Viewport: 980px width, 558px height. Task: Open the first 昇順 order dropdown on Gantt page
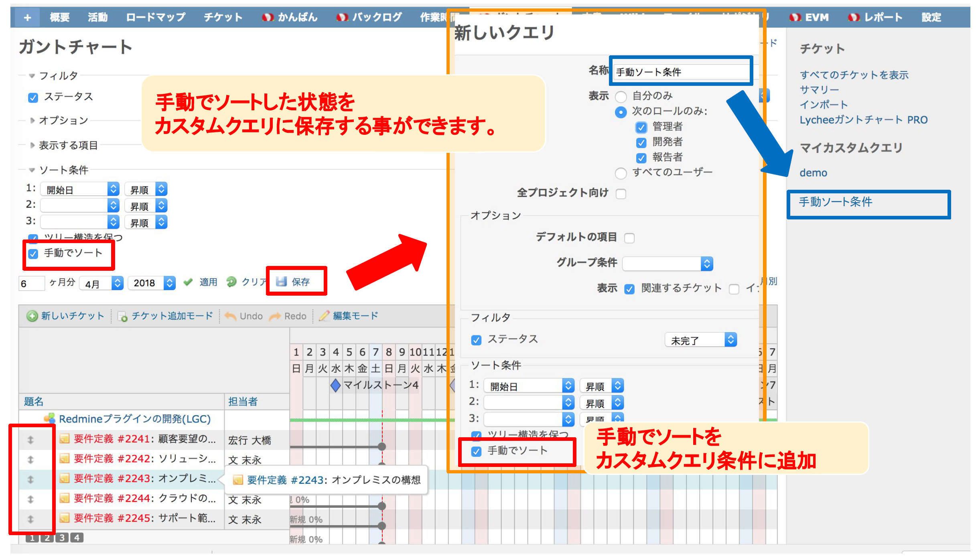point(146,189)
